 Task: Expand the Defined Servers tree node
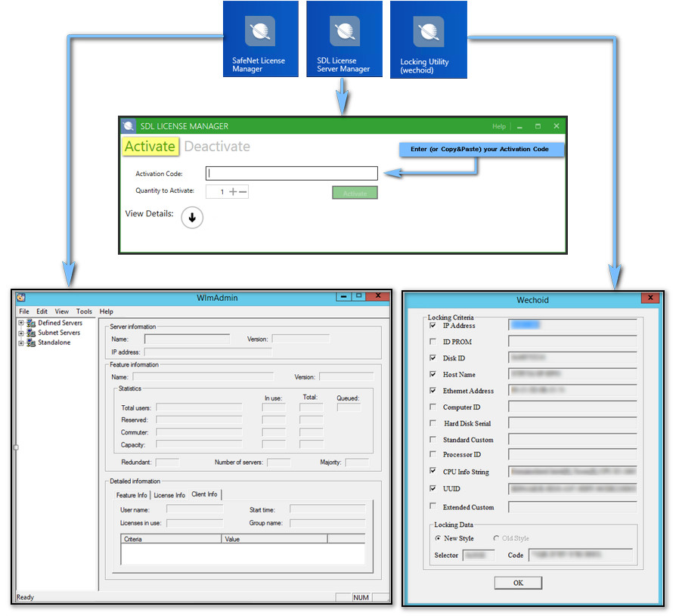click(x=20, y=323)
